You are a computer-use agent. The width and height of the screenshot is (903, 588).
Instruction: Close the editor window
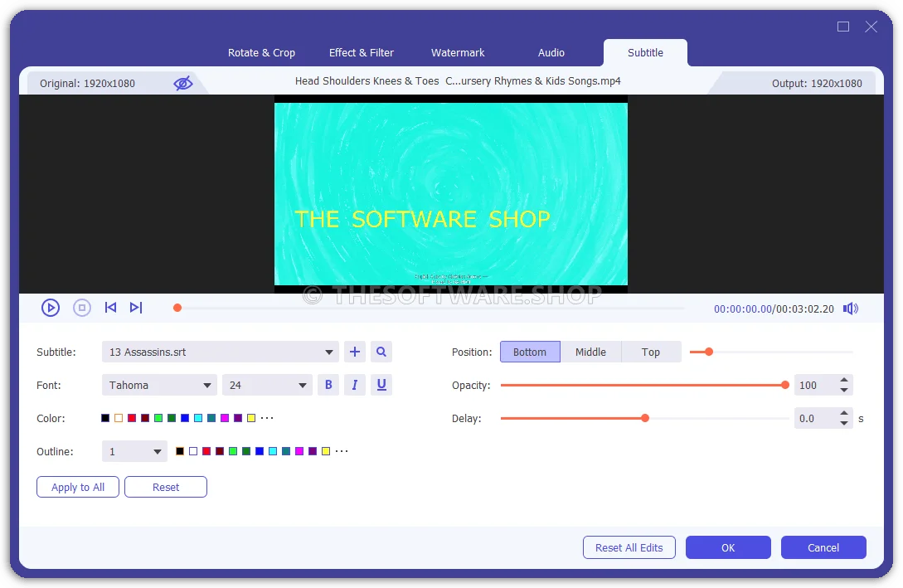click(871, 27)
